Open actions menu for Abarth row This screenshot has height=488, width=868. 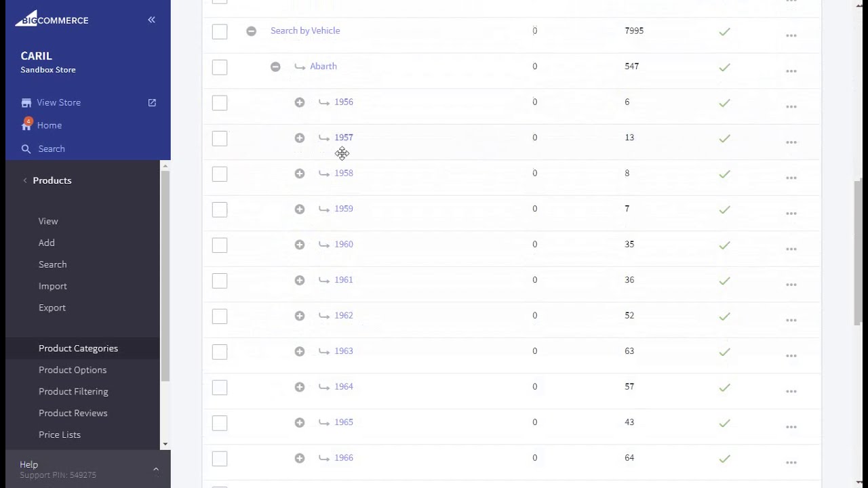coord(791,71)
